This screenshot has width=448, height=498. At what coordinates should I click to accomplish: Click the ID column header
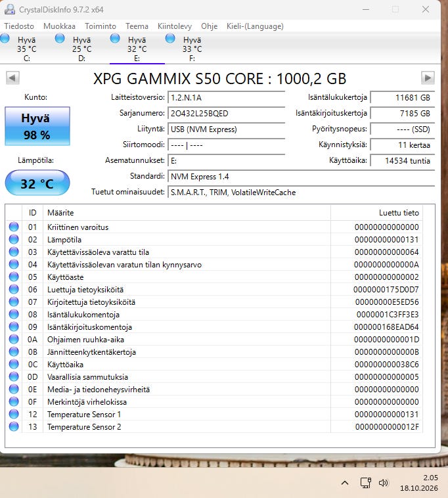pyautogui.click(x=32, y=212)
